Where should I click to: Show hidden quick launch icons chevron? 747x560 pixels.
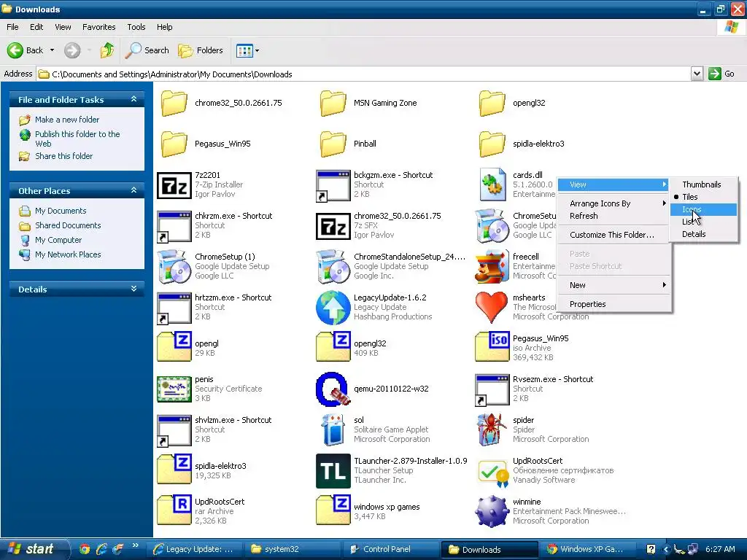coord(135,545)
